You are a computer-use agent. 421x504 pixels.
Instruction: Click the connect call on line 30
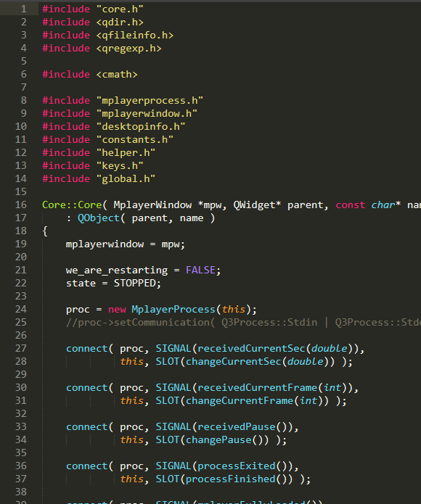click(x=87, y=388)
